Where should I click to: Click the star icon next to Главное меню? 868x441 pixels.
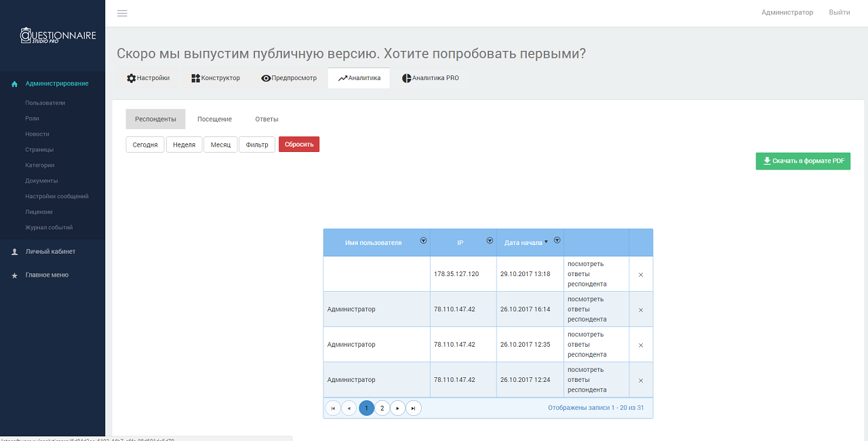coord(14,275)
